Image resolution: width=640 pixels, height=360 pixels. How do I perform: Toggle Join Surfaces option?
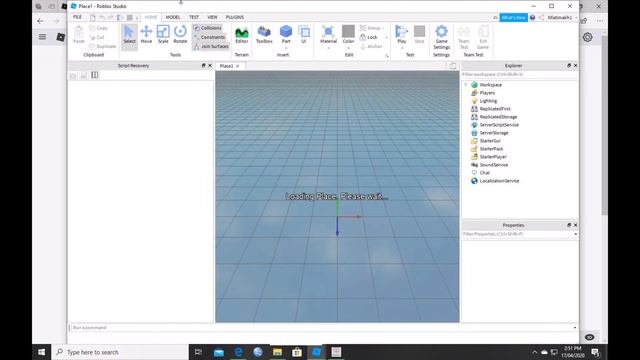211,46
